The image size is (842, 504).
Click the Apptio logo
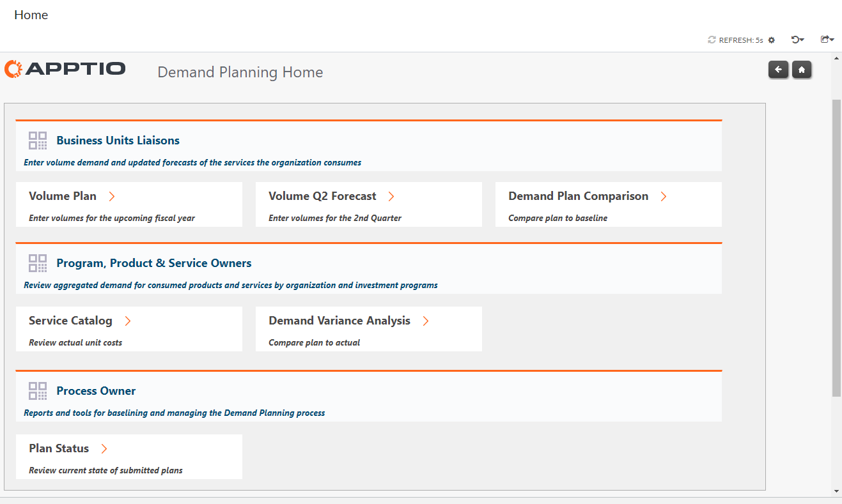click(65, 69)
